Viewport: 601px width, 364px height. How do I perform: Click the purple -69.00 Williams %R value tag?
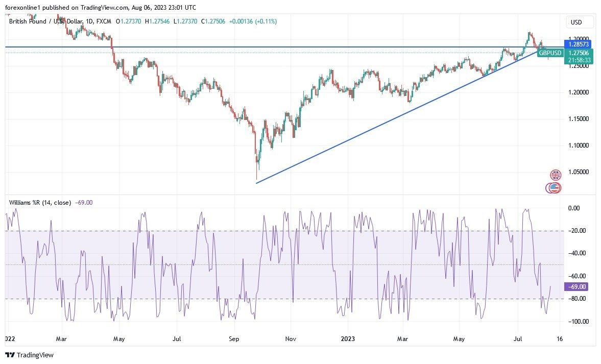click(576, 287)
